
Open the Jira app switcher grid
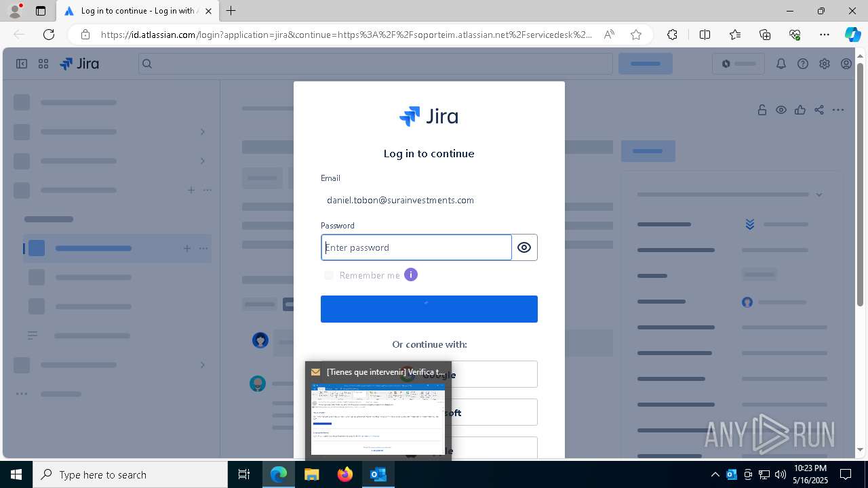tap(43, 64)
